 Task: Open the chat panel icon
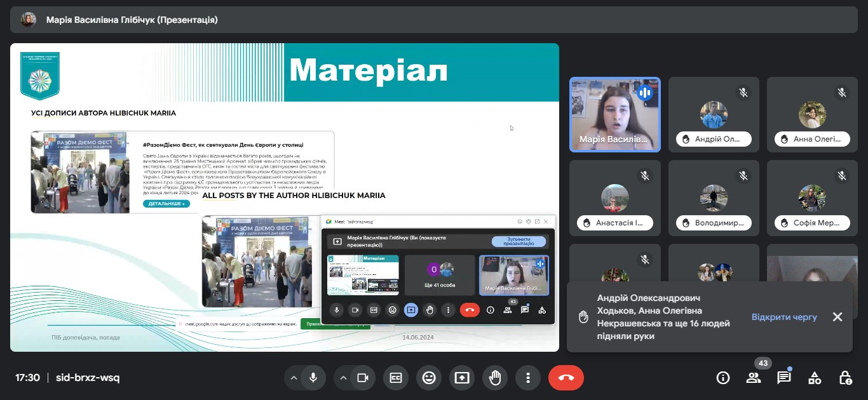click(784, 378)
